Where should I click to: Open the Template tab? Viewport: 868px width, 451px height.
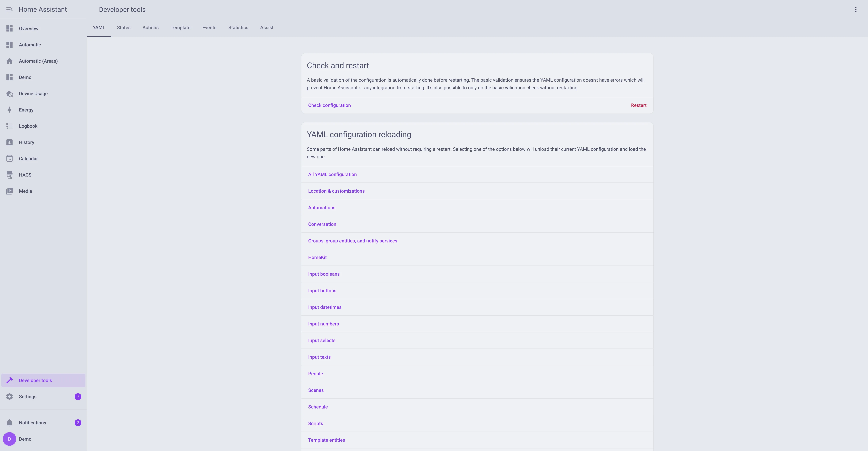pyautogui.click(x=180, y=28)
